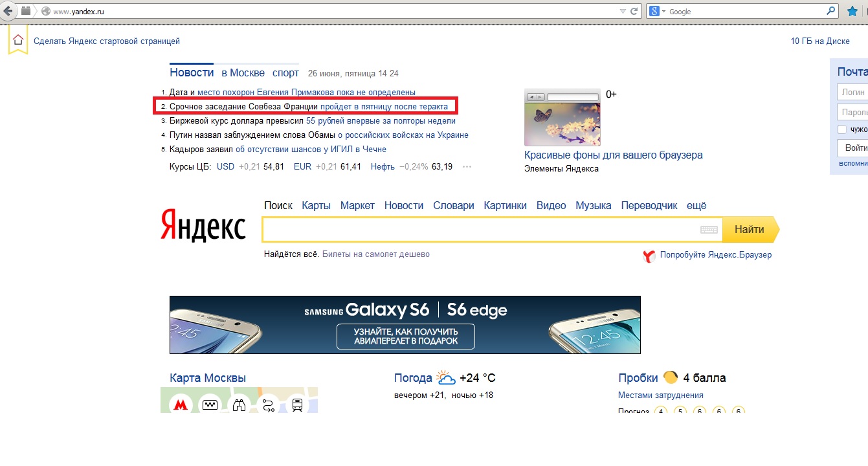Screen dimensions: 868x466
Task: Click the binoculars panoramas icon on map
Action: pos(239,405)
